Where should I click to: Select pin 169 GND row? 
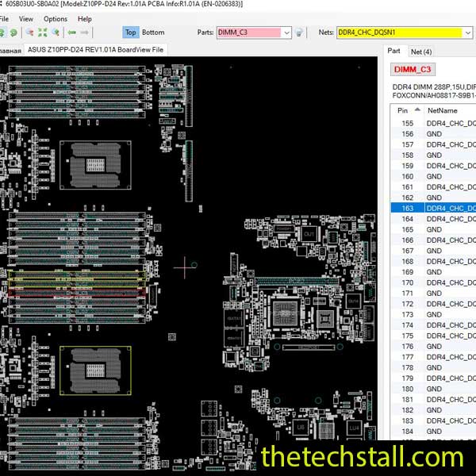[433, 272]
